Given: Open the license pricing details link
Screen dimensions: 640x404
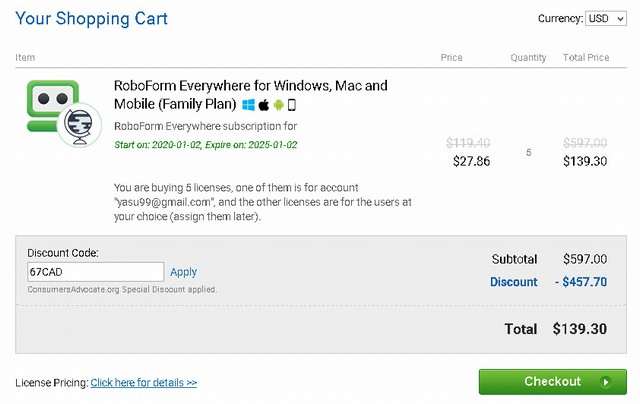Looking at the screenshot, I should point(143,383).
